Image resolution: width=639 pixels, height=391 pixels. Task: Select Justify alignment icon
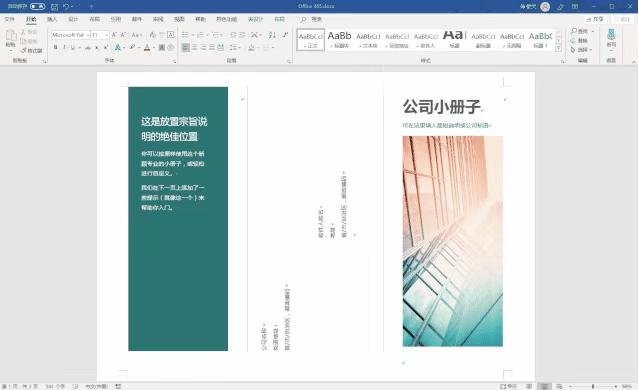[212, 48]
